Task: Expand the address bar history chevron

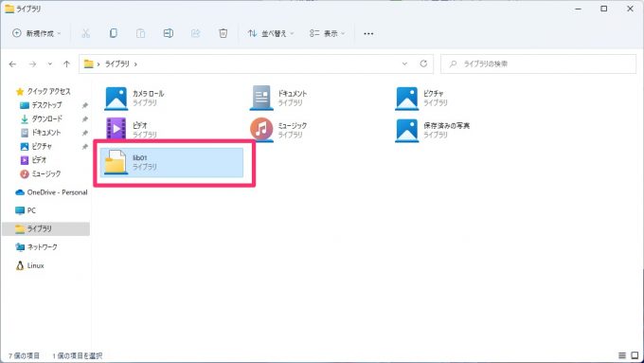Action: [404, 64]
